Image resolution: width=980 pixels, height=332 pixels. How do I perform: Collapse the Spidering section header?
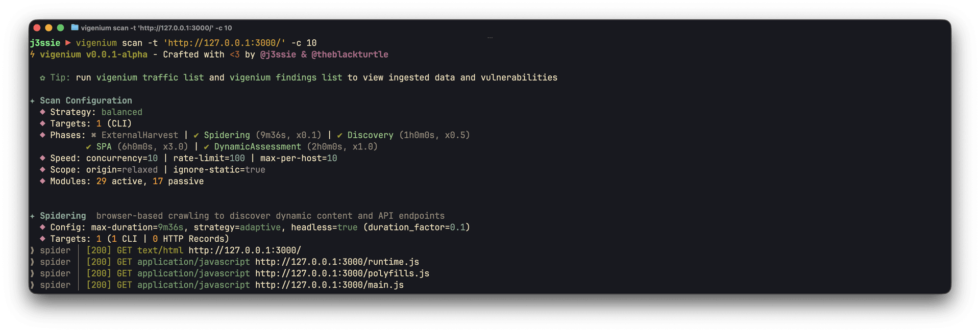(x=63, y=215)
